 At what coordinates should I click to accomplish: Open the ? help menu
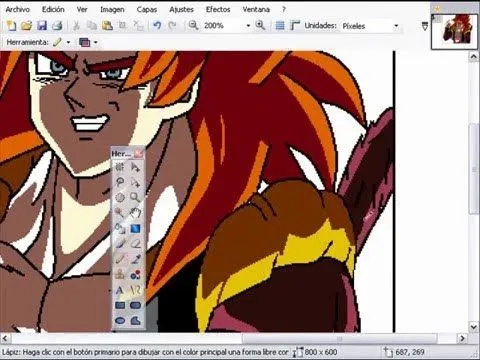click(284, 9)
